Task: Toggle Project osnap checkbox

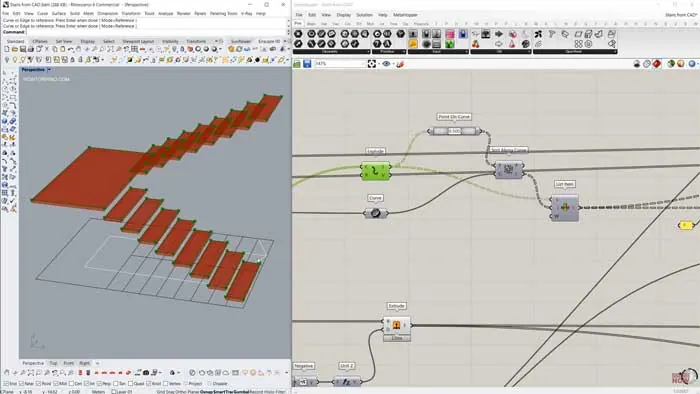Action: click(x=185, y=384)
